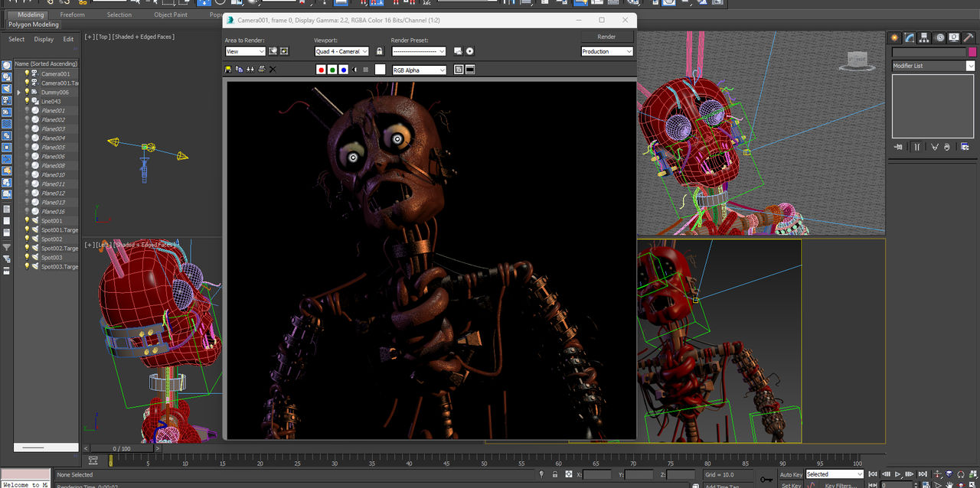Print the rendered image
980x488 pixels.
262,69
